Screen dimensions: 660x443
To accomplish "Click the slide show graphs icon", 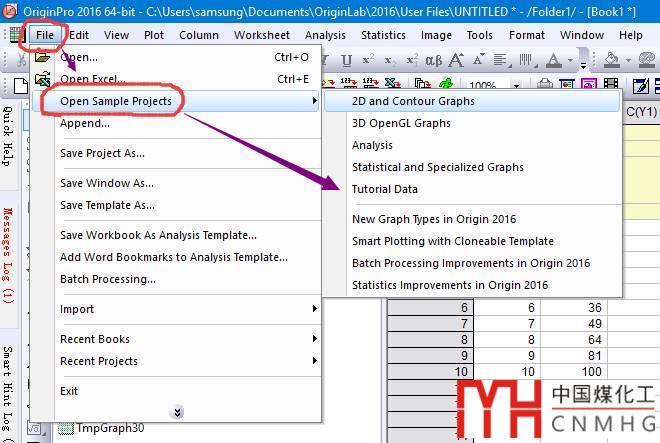I will [567, 83].
